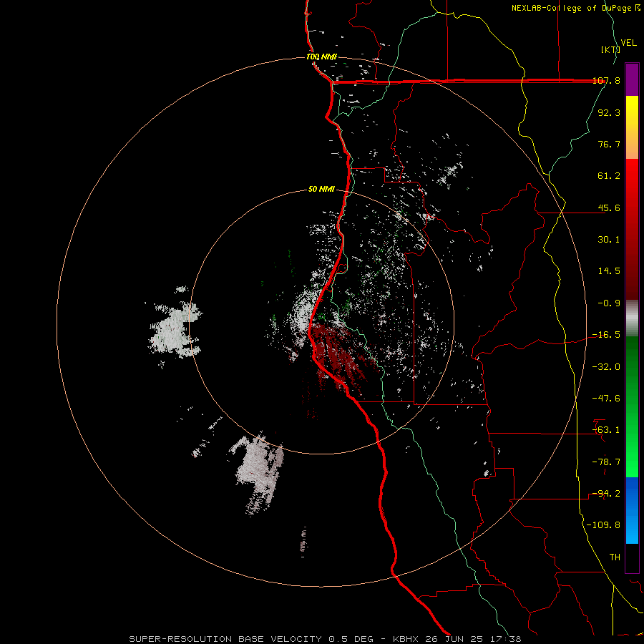The height and width of the screenshot is (644, 644).
Task: Click the VEL legend heading
Action: click(628, 42)
